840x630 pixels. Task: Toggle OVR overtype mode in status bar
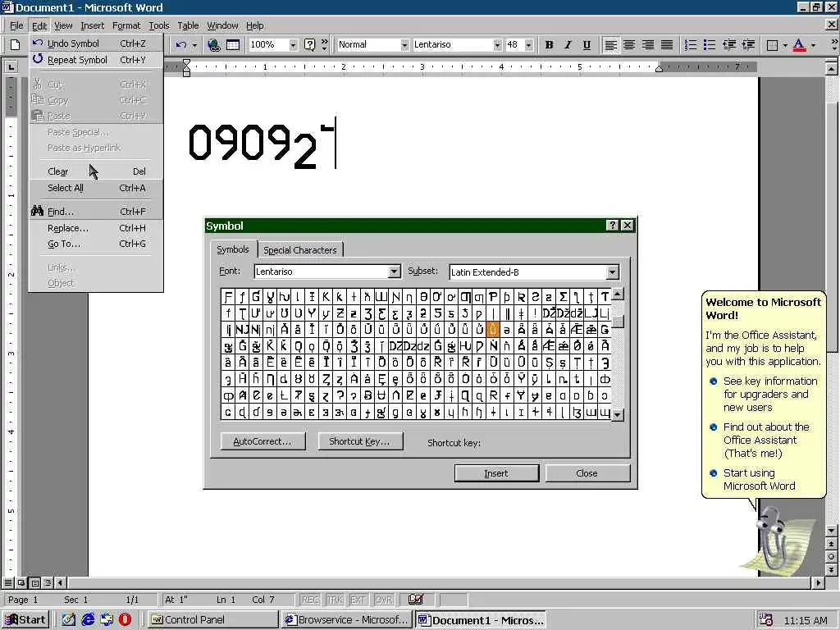point(383,600)
